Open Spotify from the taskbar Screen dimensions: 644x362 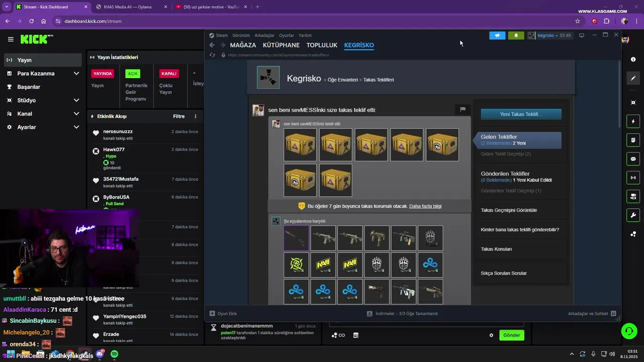tap(114, 354)
